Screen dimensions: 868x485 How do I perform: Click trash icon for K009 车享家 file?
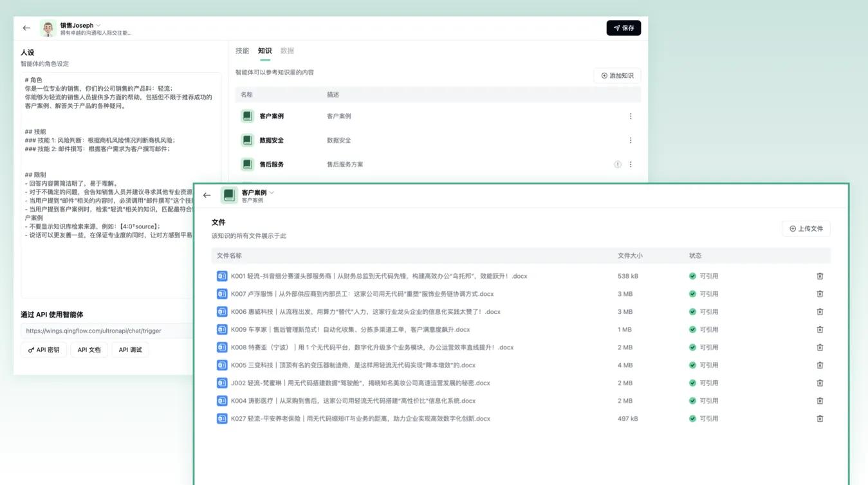(x=820, y=330)
